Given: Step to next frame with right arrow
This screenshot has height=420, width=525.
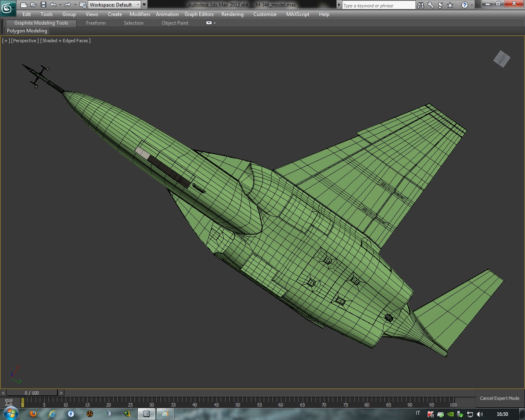Looking at the screenshot, I should [61, 393].
